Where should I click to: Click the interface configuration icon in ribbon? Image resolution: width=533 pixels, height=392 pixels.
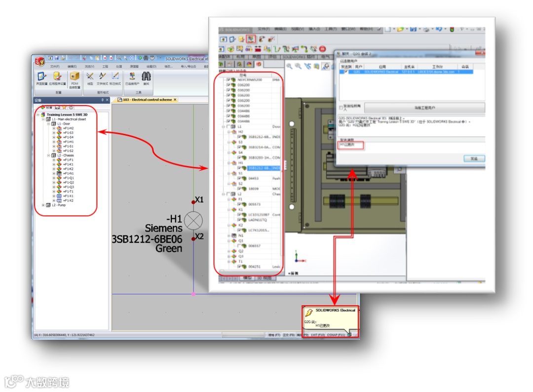(x=42, y=76)
